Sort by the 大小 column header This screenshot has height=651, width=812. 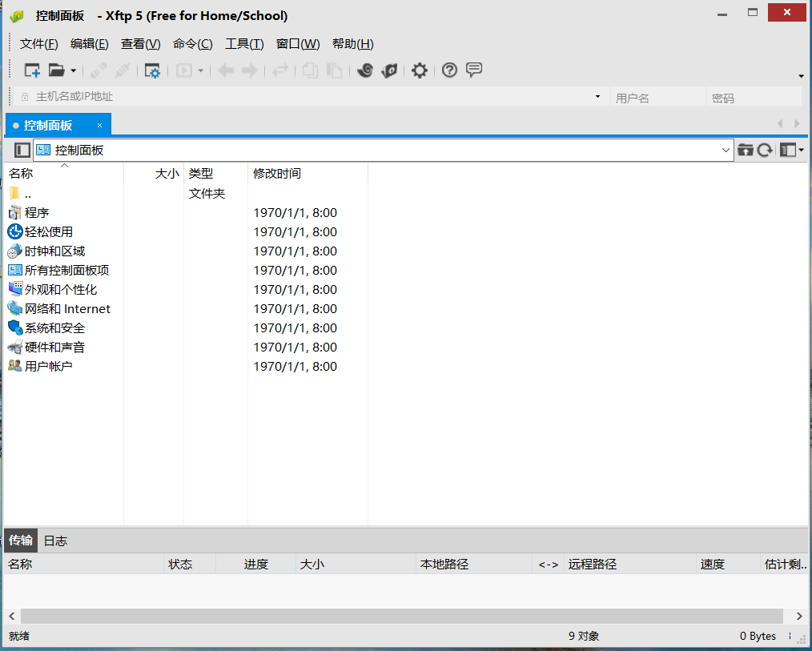point(154,173)
